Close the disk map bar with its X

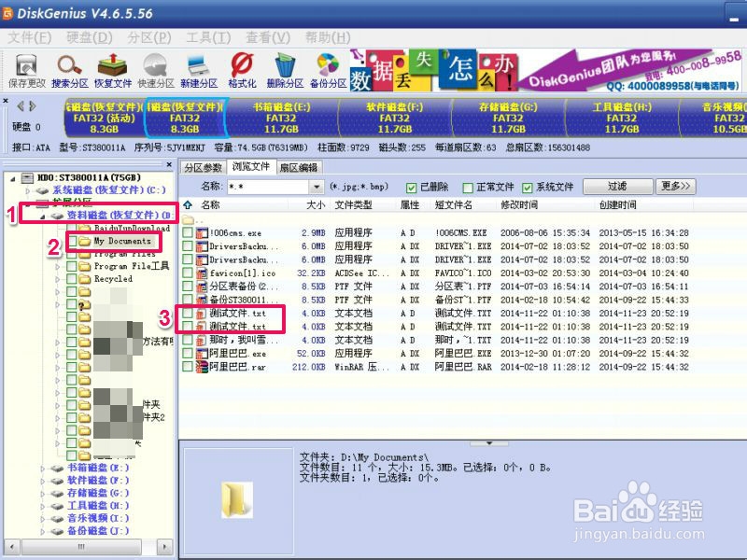[x=6, y=101]
